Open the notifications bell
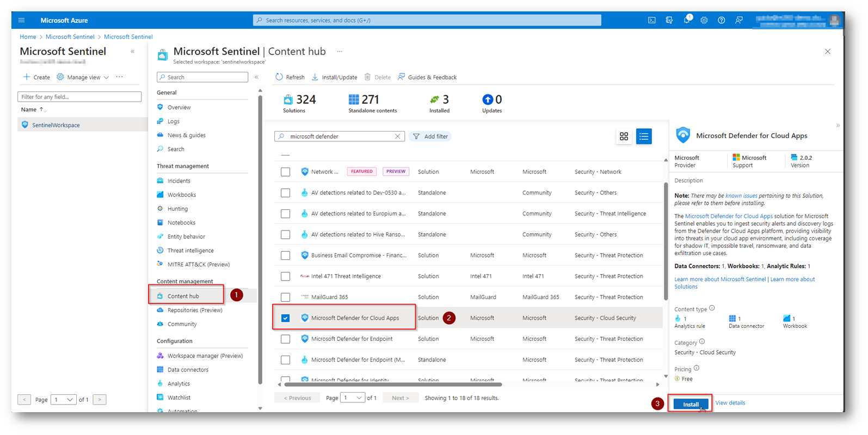The width and height of the screenshot is (868, 435). (687, 20)
